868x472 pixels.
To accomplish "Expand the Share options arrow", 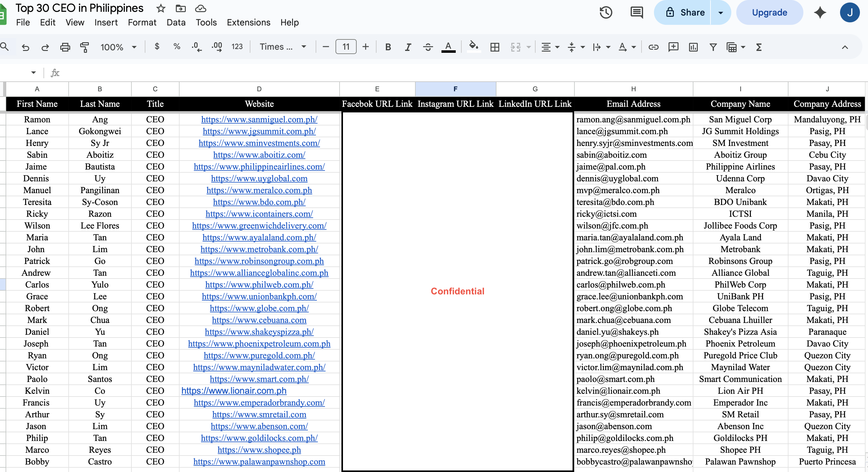I will pos(720,13).
